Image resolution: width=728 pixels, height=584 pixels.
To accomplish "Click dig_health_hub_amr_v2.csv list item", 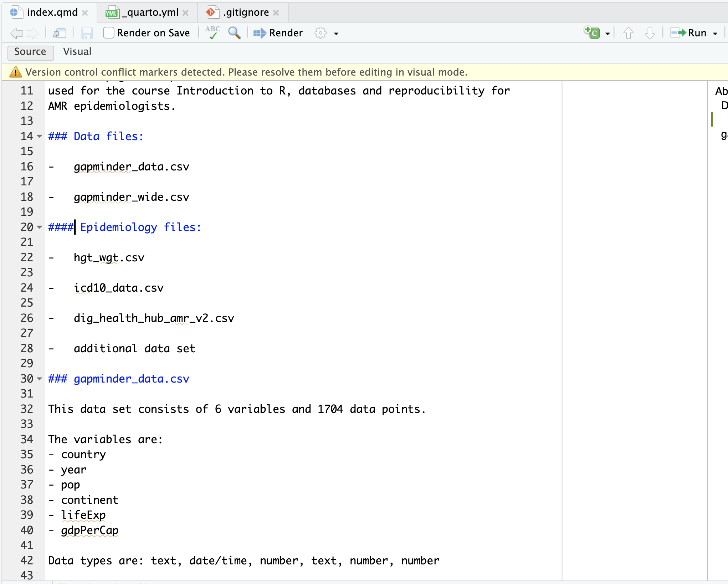I will point(154,318).
